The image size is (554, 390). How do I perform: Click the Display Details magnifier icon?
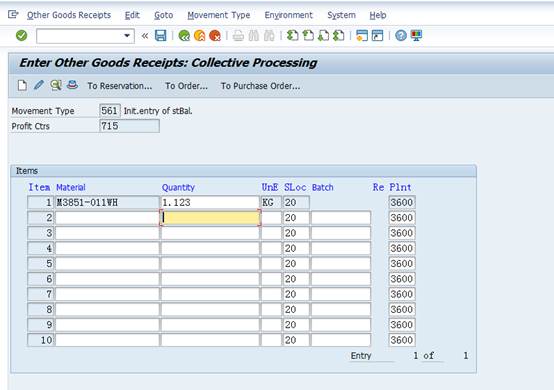point(55,85)
